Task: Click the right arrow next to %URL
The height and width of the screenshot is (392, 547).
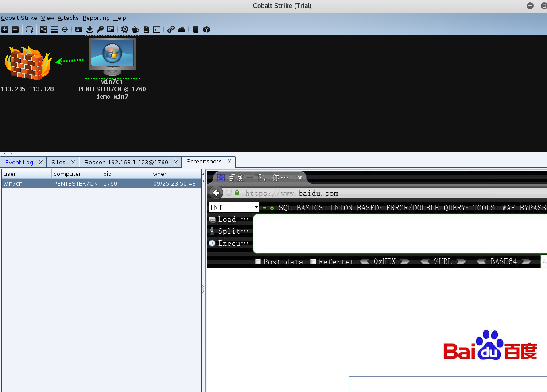Action: pyautogui.click(x=461, y=261)
